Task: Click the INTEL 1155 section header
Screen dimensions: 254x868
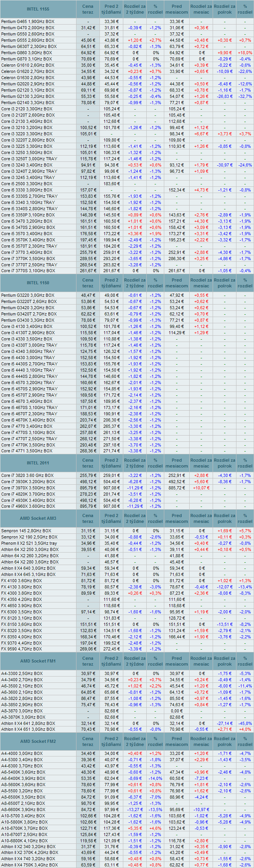Action: tap(38, 9)
